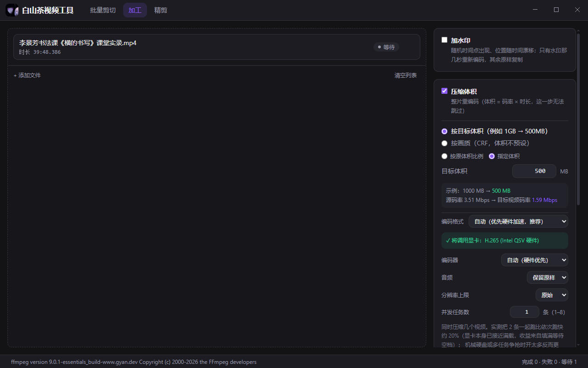Select the 按原体积比例 radio button
This screenshot has height=368, width=588.
click(x=444, y=156)
